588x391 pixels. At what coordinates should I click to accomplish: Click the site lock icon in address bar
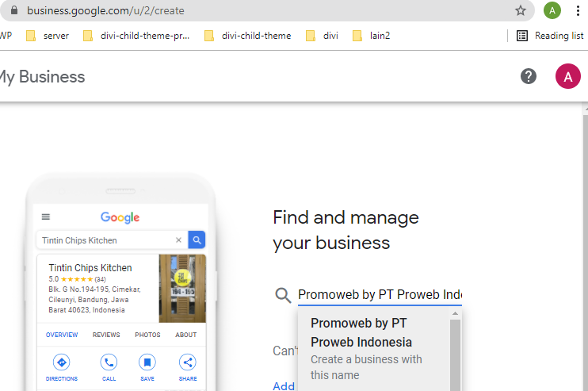click(14, 10)
